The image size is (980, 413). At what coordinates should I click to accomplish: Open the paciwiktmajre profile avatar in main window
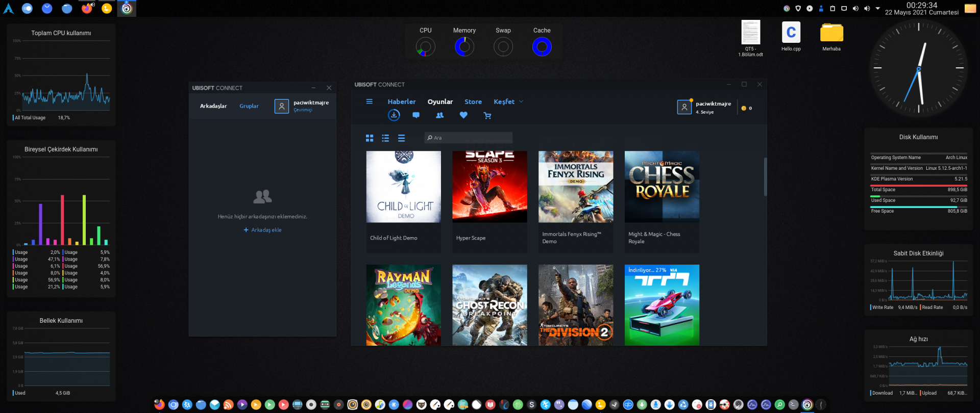pos(684,107)
